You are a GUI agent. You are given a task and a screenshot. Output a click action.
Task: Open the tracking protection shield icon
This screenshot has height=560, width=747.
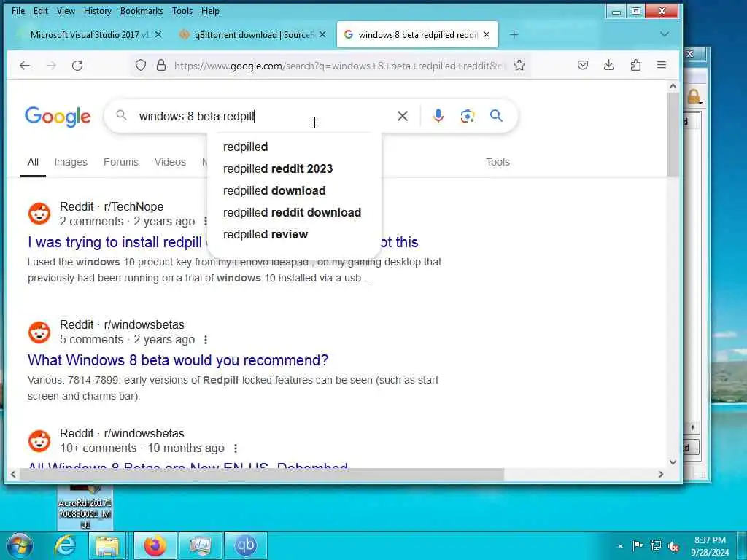tap(141, 65)
